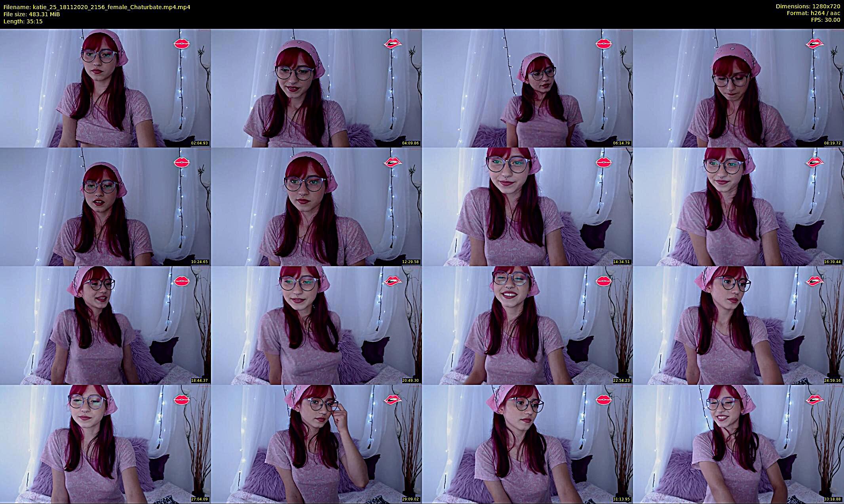The height and width of the screenshot is (504, 844).
Task: Select the thumbnail timestamped 12:29.58
Action: click(x=316, y=207)
